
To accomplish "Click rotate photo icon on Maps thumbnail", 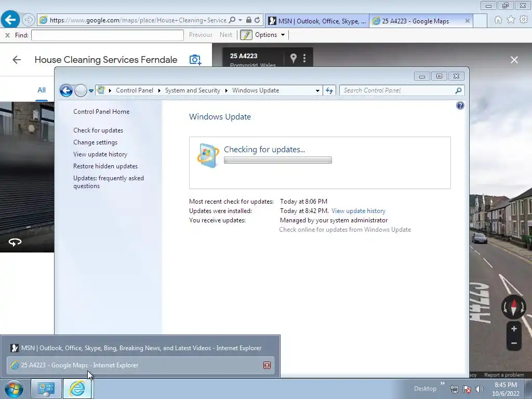I will point(15,242).
